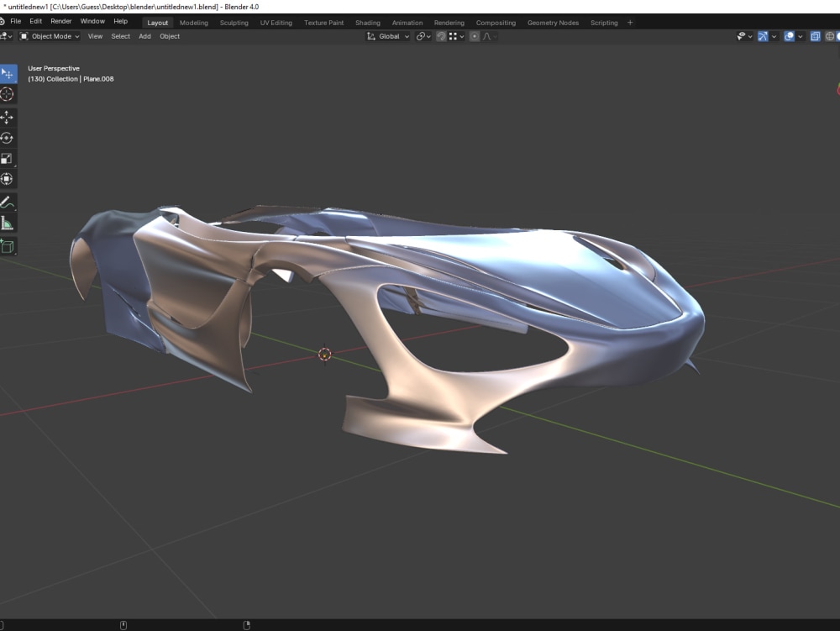
Task: Open the File menu
Action: point(15,22)
